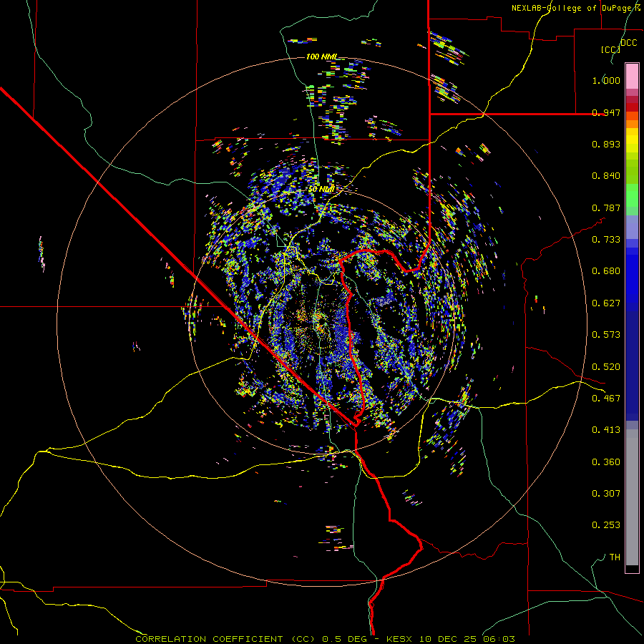Click the "DCC" label above the color bar
644x644 pixels.
tap(629, 43)
